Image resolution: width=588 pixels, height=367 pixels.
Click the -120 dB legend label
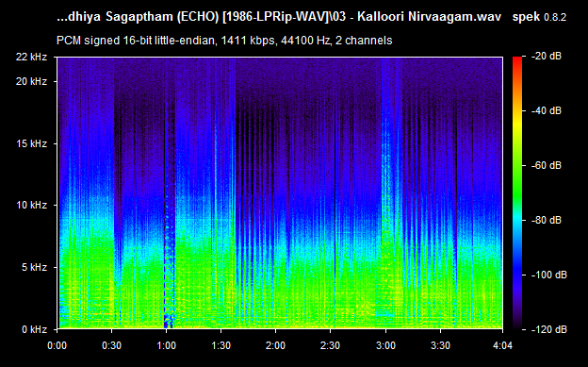tap(549, 329)
